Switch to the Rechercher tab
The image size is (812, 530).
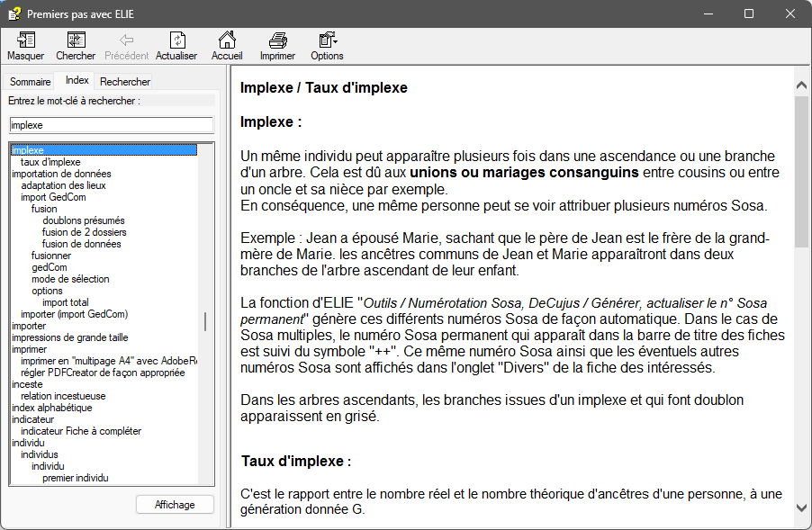pyautogui.click(x=125, y=82)
